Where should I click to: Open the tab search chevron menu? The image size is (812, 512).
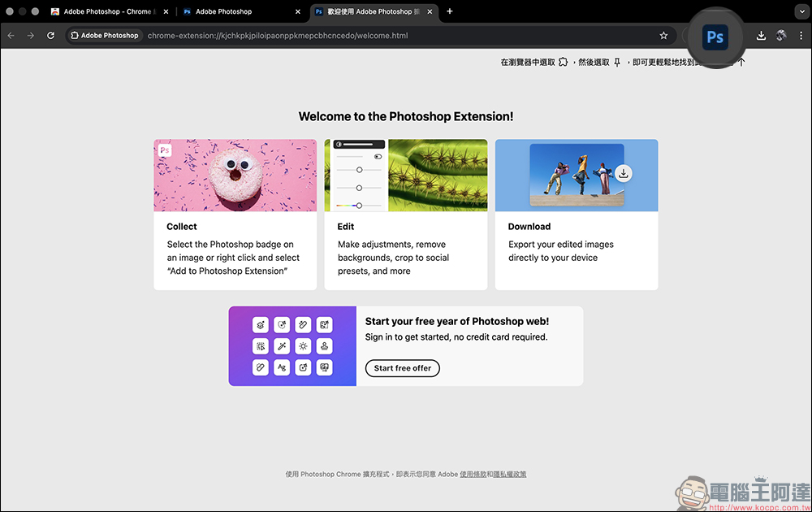801,11
